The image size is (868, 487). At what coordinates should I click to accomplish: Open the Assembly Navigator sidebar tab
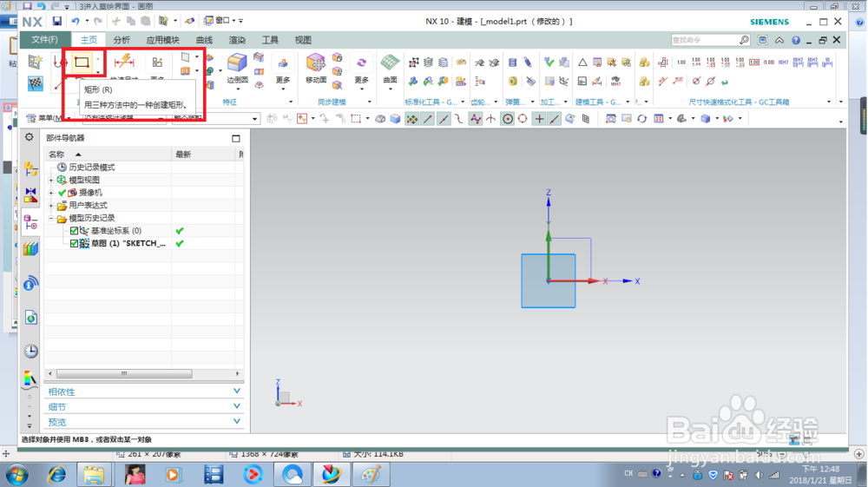31,168
